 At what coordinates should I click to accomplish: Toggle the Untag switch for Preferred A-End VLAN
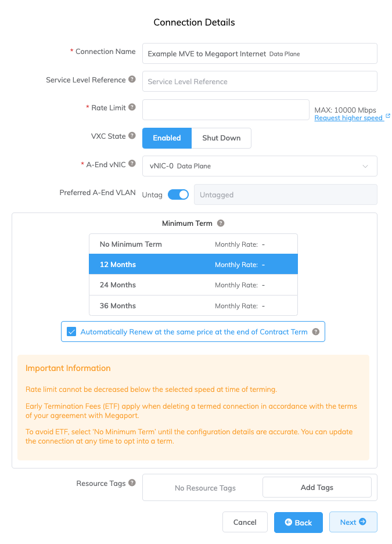pyautogui.click(x=178, y=194)
